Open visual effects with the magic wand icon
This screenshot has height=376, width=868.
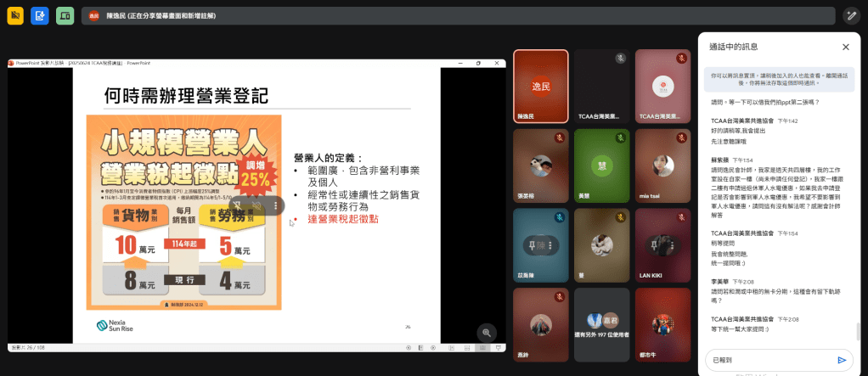(851, 15)
